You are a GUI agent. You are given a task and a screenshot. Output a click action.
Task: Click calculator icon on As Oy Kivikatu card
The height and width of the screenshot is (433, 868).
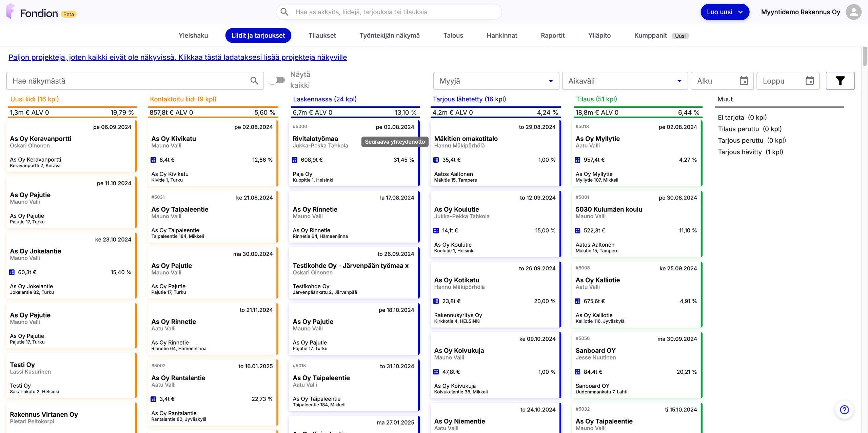tap(153, 160)
